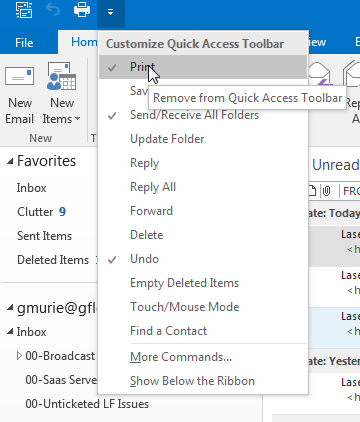The width and height of the screenshot is (360, 422).
Task: Select Empty Deleted Items from menu
Action: [x=203, y=283]
